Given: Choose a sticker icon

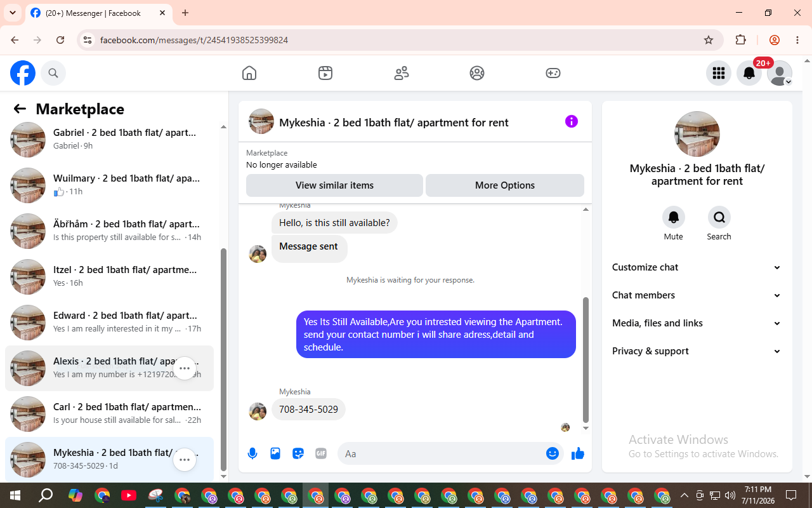Looking at the screenshot, I should pyautogui.click(x=298, y=453).
